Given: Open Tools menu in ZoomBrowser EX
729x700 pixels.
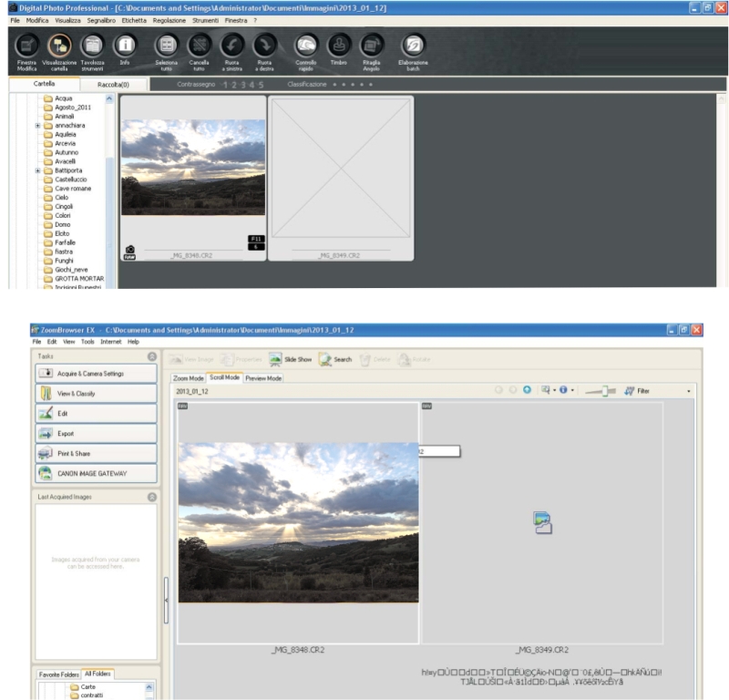Looking at the screenshot, I should pos(87,342).
